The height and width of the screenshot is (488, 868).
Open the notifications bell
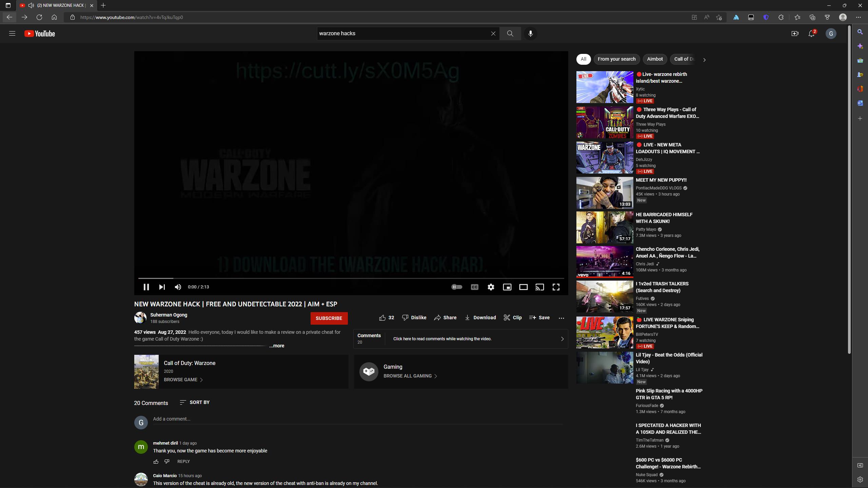(811, 34)
